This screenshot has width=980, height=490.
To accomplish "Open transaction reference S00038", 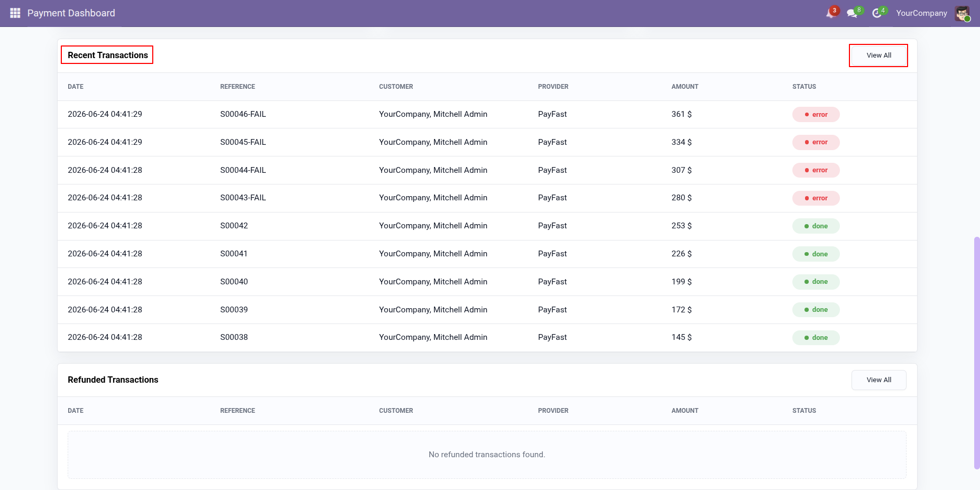I will 234,337.
